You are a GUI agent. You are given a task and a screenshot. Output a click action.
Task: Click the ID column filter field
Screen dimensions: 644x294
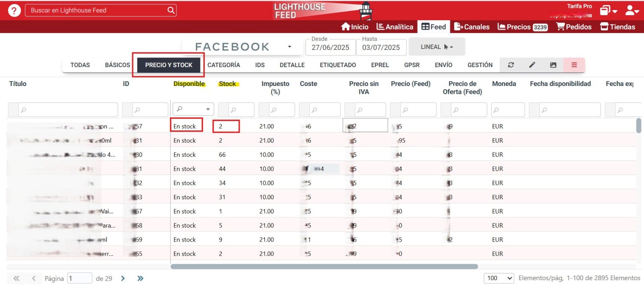point(150,110)
